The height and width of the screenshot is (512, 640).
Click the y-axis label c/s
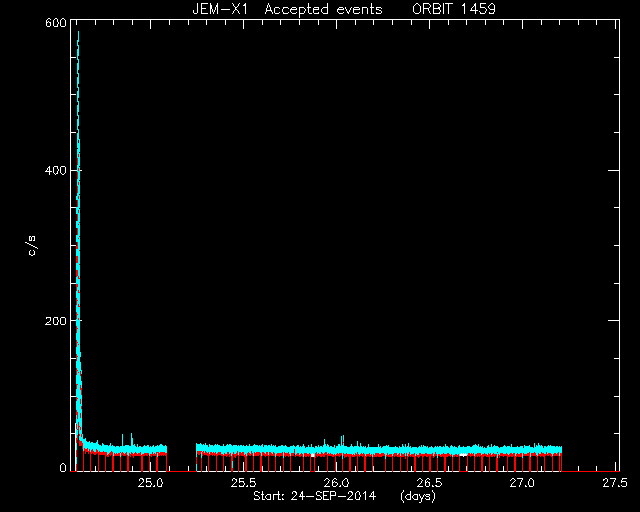click(32, 246)
